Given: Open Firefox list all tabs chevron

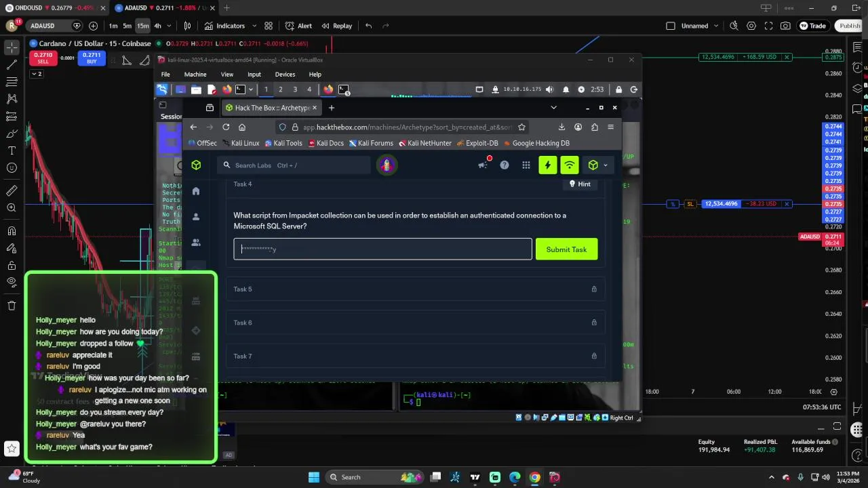Looking at the screenshot, I should 553,108.
